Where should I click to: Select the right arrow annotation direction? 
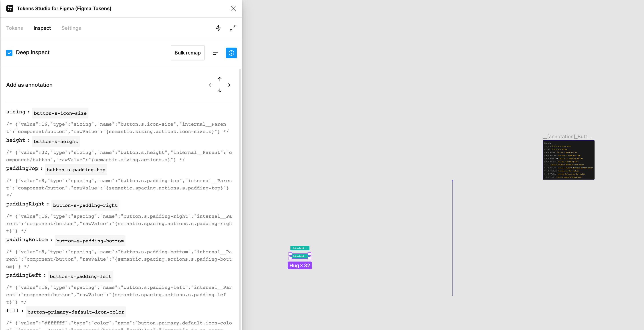click(228, 85)
